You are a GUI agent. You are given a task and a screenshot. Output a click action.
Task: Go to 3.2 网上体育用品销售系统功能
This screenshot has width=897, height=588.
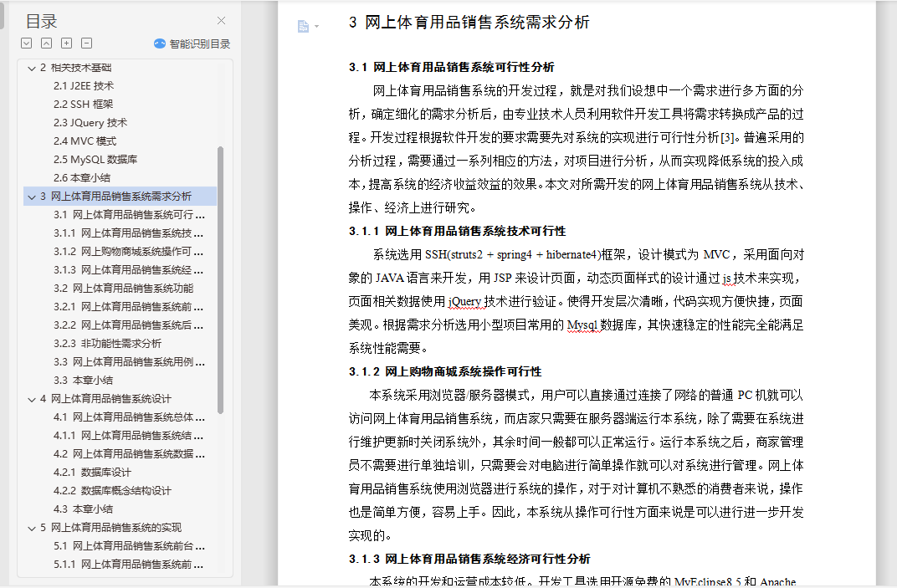[124, 288]
